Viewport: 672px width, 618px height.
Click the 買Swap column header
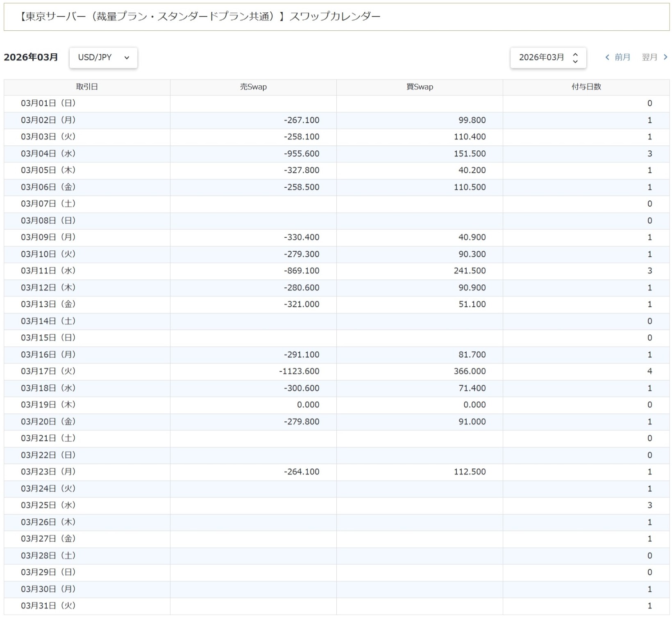click(420, 87)
